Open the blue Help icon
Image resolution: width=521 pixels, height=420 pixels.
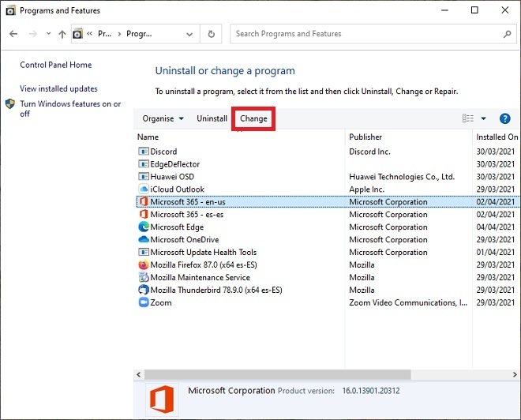(x=504, y=118)
